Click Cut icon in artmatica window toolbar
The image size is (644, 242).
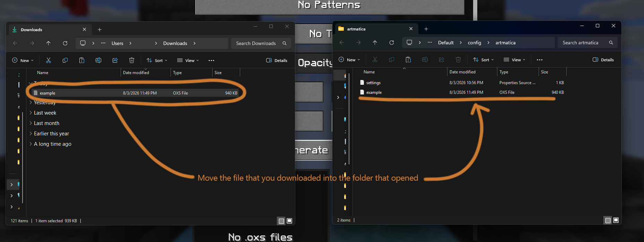click(375, 60)
